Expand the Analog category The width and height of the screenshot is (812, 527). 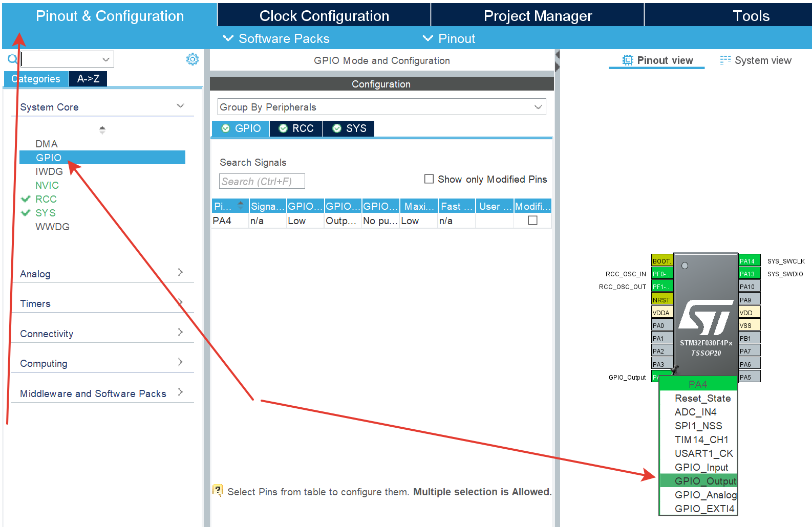pyautogui.click(x=102, y=274)
